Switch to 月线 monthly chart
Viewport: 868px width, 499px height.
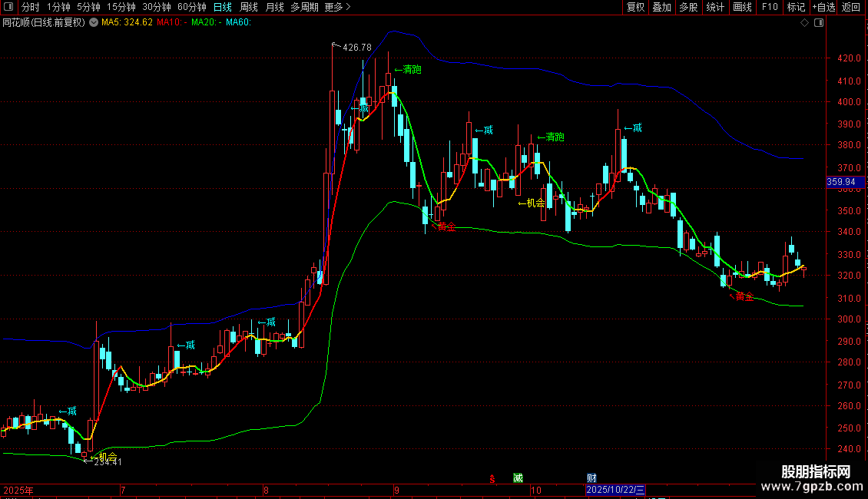(274, 7)
